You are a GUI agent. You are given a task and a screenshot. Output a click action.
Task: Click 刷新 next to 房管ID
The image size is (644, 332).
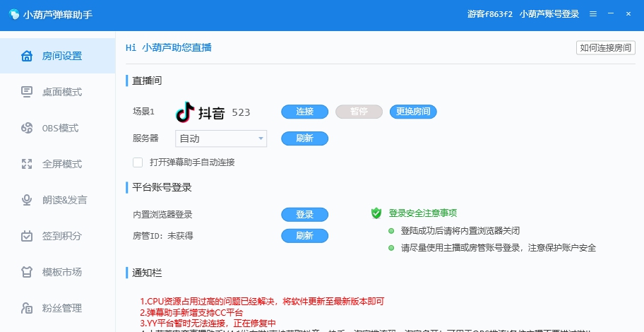pos(305,236)
